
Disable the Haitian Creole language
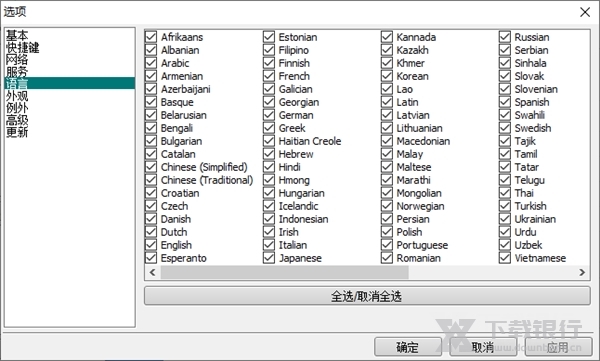click(269, 141)
